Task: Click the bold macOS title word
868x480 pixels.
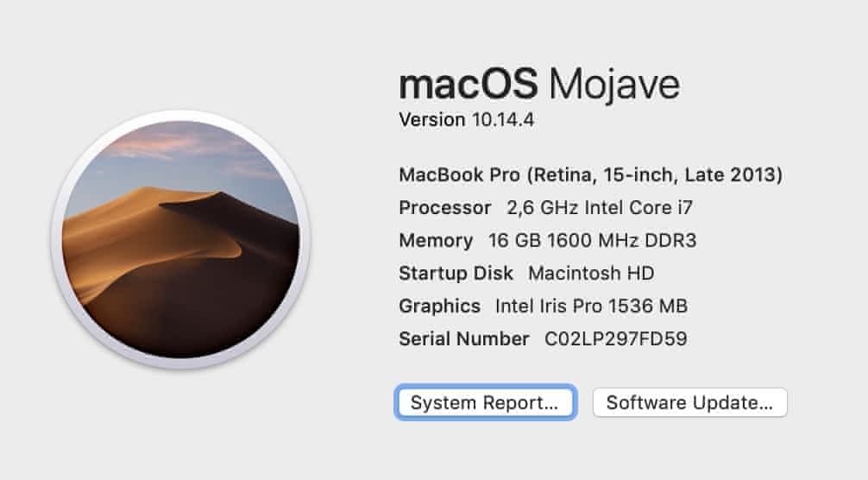Action: [469, 84]
